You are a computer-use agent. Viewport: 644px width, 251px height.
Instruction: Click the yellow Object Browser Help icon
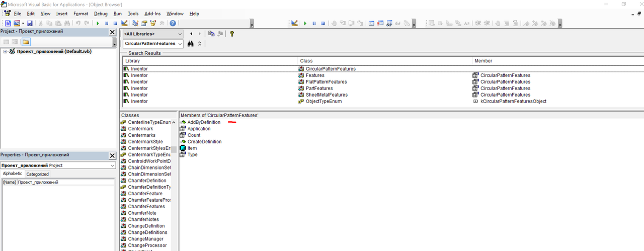coord(231,34)
